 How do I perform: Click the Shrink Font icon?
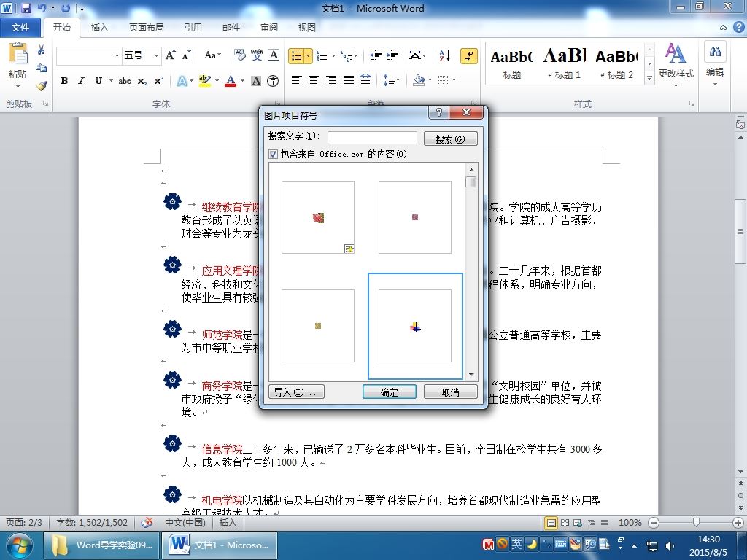(186, 55)
